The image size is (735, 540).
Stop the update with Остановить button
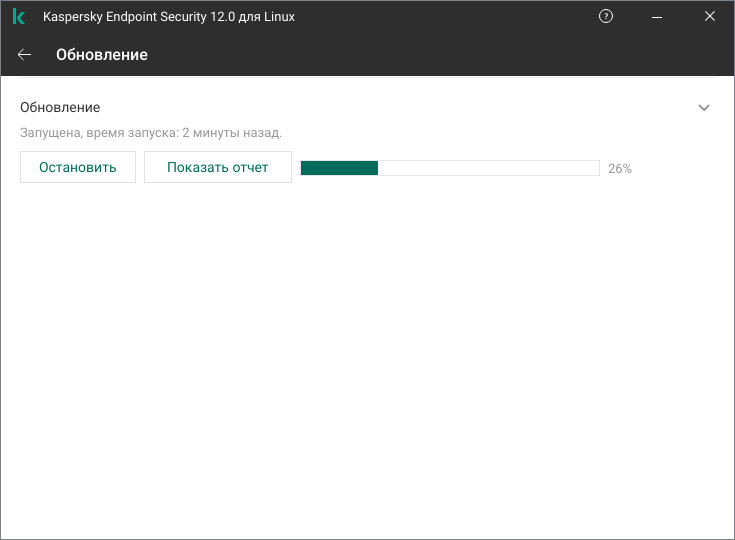78,167
